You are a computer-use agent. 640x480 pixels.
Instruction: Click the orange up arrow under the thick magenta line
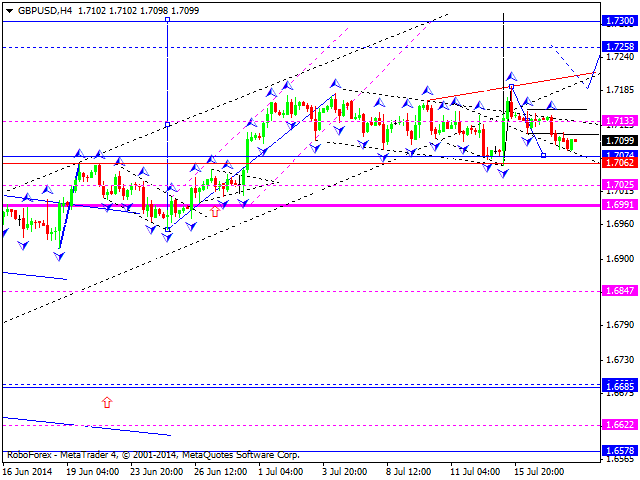point(214,212)
